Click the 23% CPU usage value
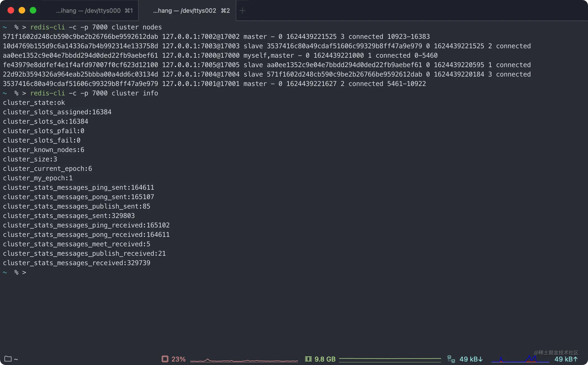 [x=178, y=359]
